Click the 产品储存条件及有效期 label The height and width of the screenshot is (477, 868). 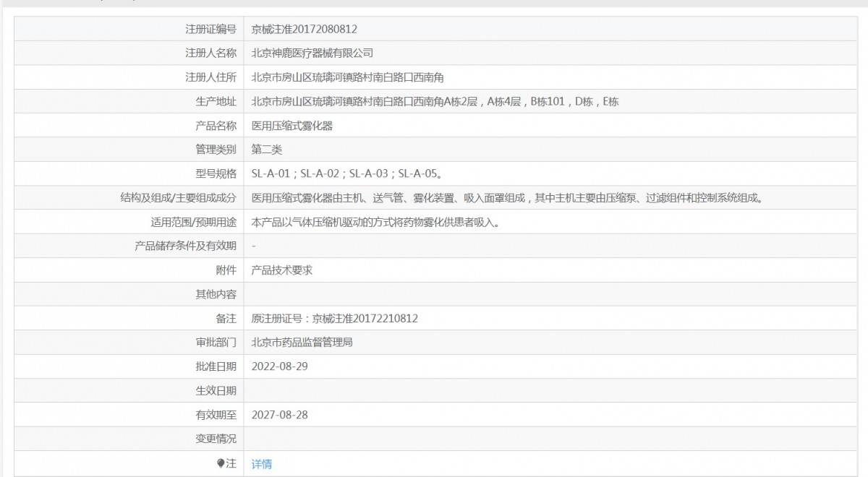tap(186, 246)
